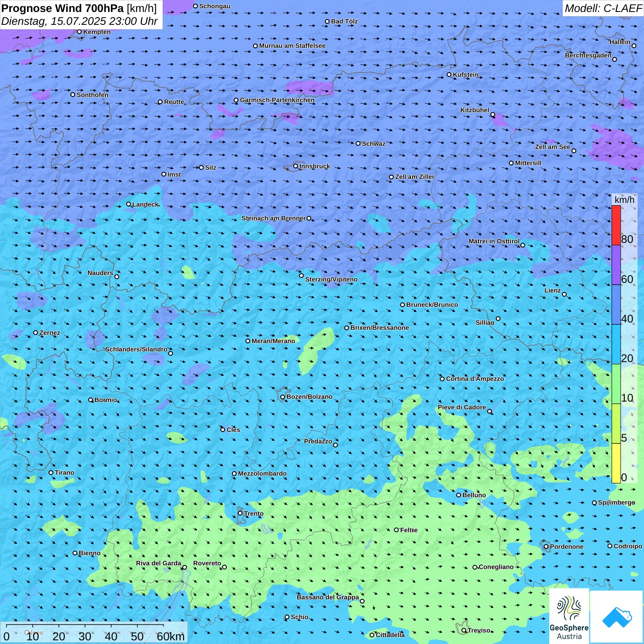Viewport: 644px width, 644px height.
Task: Click the 'Schwaz' town label
Action: [374, 144]
